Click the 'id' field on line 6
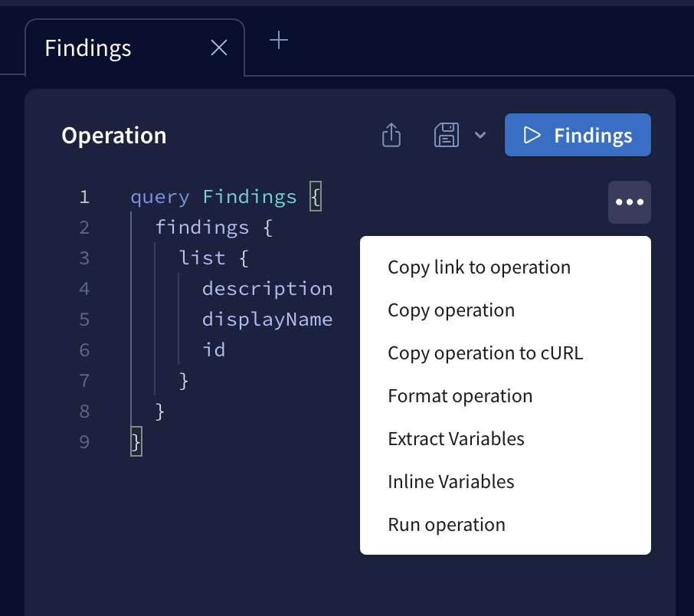This screenshot has width=694, height=616. [x=214, y=350]
